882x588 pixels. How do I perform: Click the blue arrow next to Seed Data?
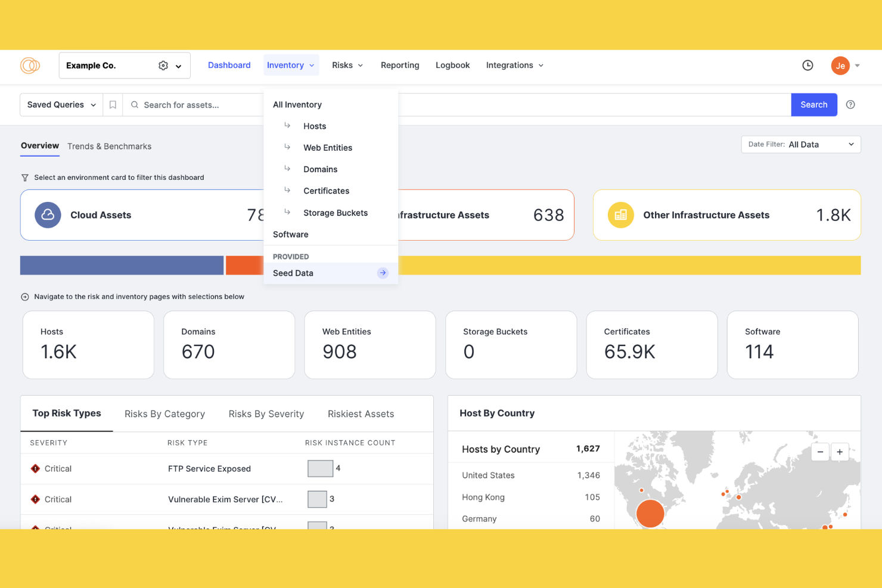382,273
